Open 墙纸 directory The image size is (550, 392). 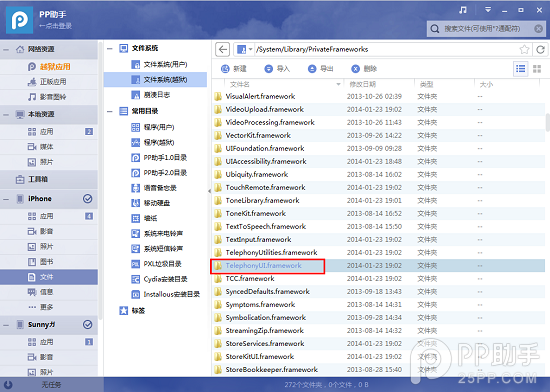tap(144, 218)
